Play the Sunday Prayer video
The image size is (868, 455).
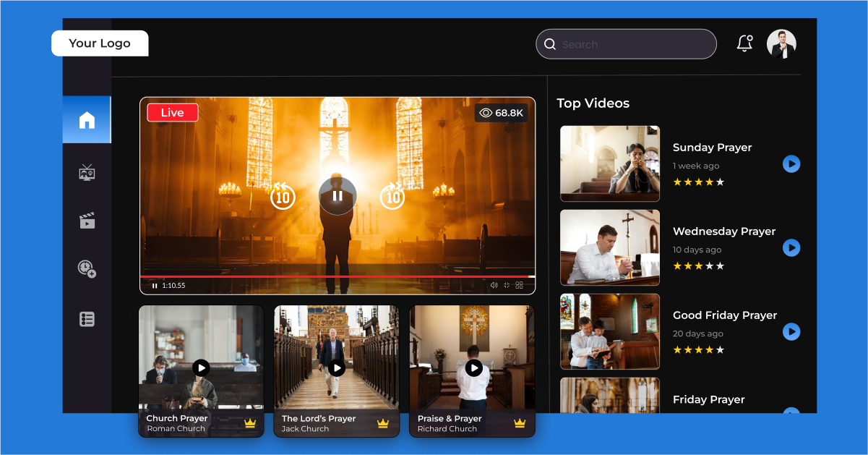coord(791,164)
